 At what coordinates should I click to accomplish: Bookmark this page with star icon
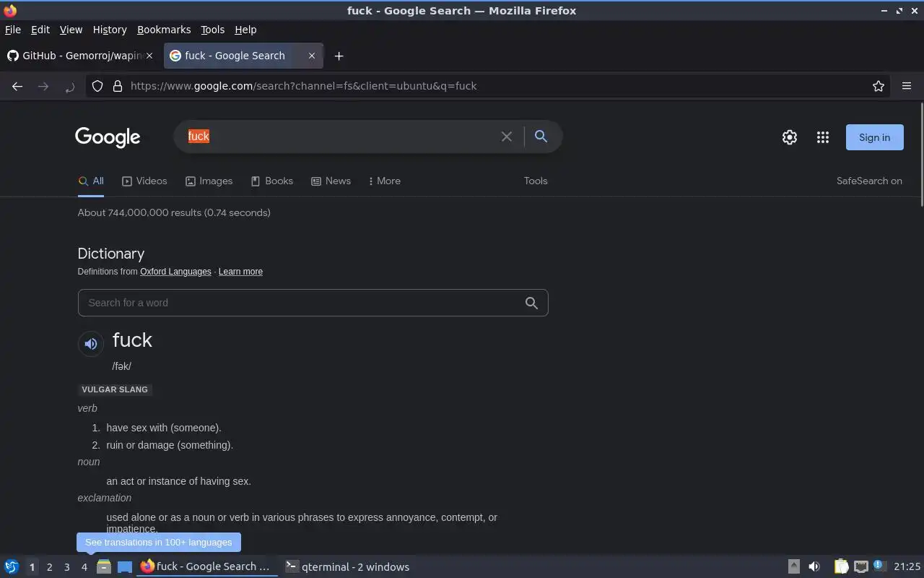pos(879,86)
